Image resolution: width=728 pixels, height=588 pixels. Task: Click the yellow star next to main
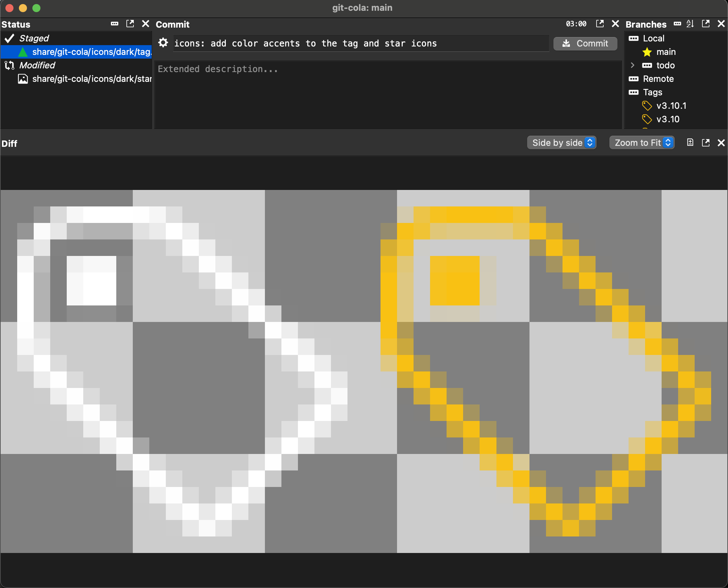pyautogui.click(x=647, y=52)
